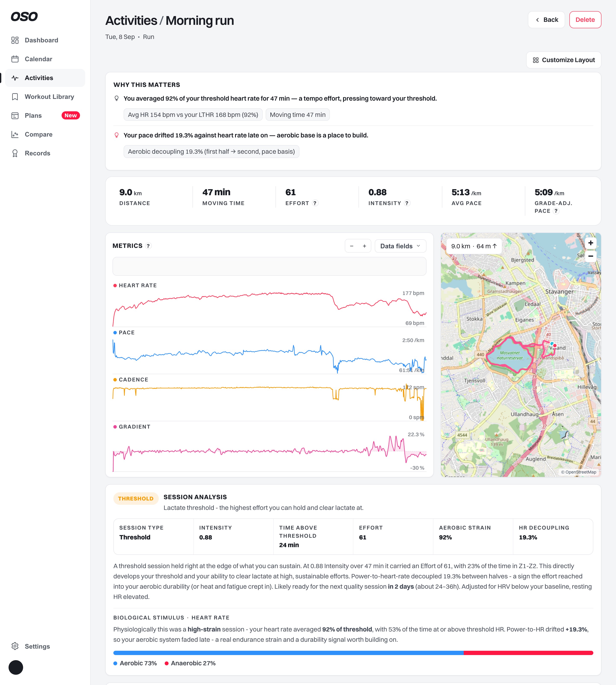Click the Compare chart icon

click(15, 134)
